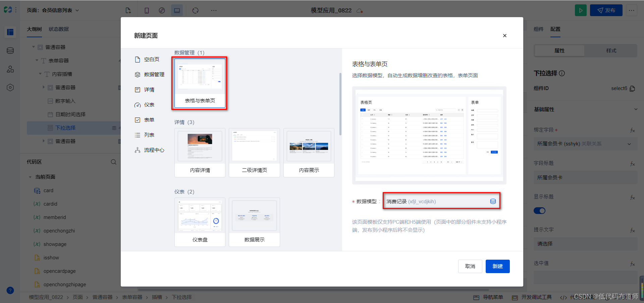Collapse the 内容插槽 tree node
The height and width of the screenshot is (303, 644).
point(40,74)
